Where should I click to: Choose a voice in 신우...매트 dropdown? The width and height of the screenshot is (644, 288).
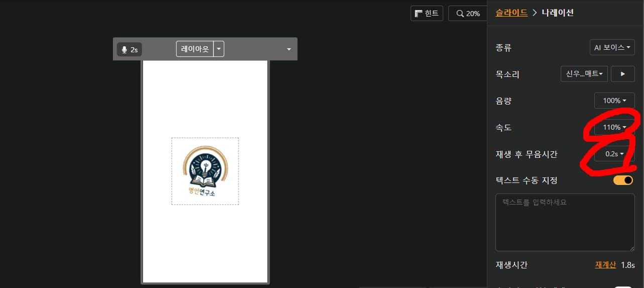584,74
